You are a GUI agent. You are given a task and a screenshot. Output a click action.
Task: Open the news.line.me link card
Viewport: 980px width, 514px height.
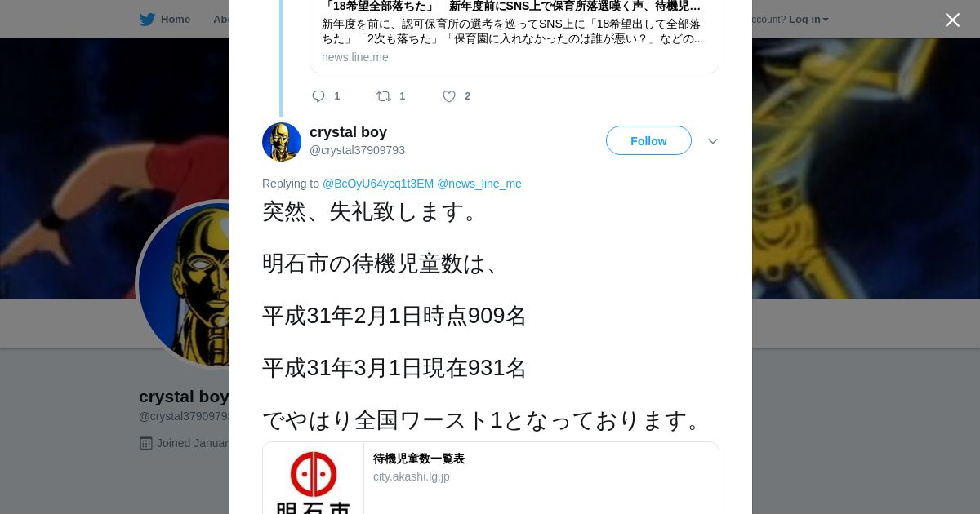pos(514,34)
